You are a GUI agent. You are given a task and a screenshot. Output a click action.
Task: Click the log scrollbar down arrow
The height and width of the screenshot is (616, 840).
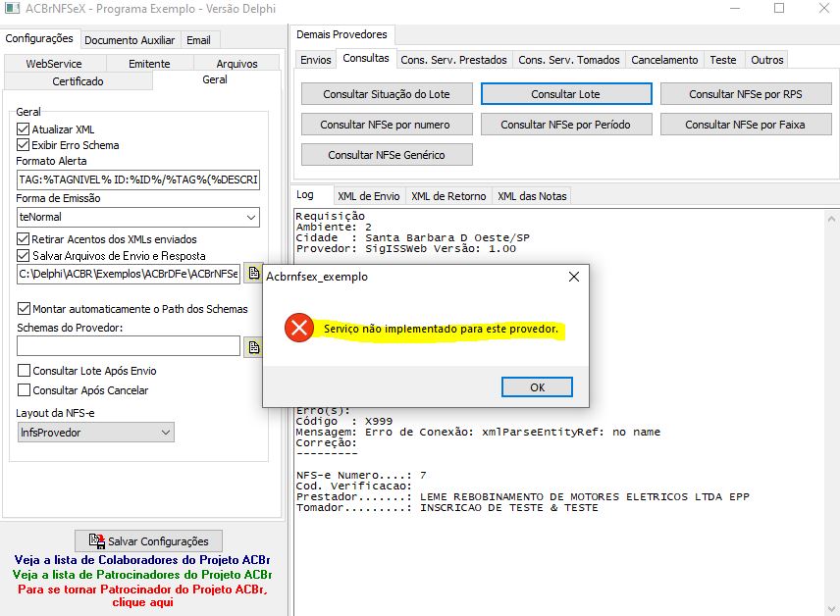pos(831,608)
